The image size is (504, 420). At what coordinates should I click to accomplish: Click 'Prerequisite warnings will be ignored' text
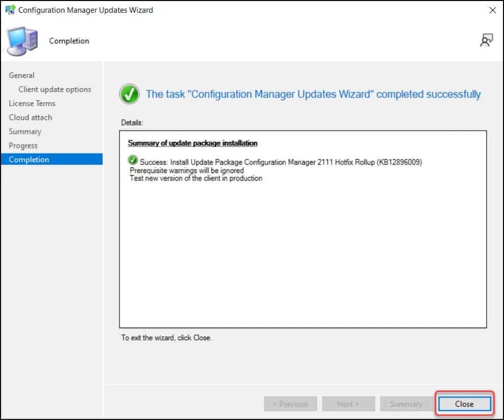187,170
